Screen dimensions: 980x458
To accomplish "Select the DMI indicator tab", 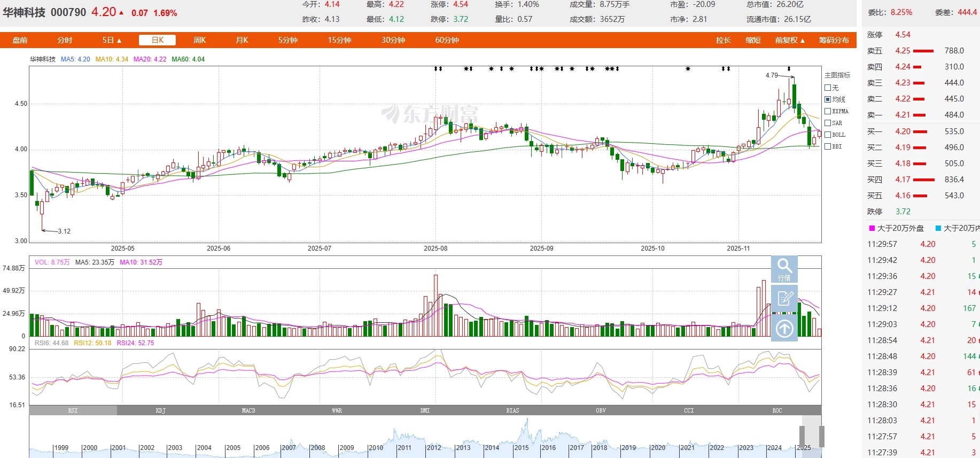I will [x=425, y=410].
